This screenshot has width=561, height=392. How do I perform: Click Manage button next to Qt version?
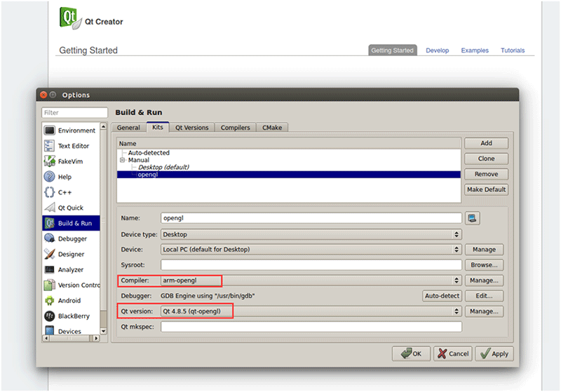[484, 311]
